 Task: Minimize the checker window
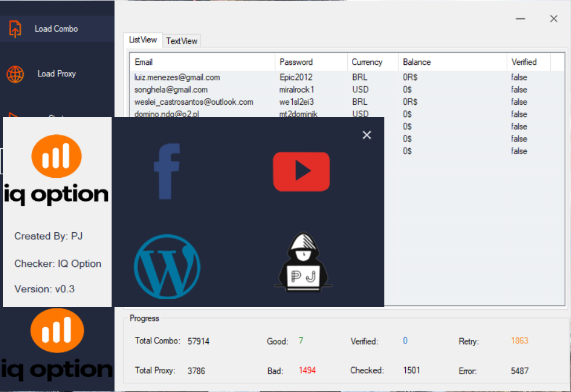[521, 19]
